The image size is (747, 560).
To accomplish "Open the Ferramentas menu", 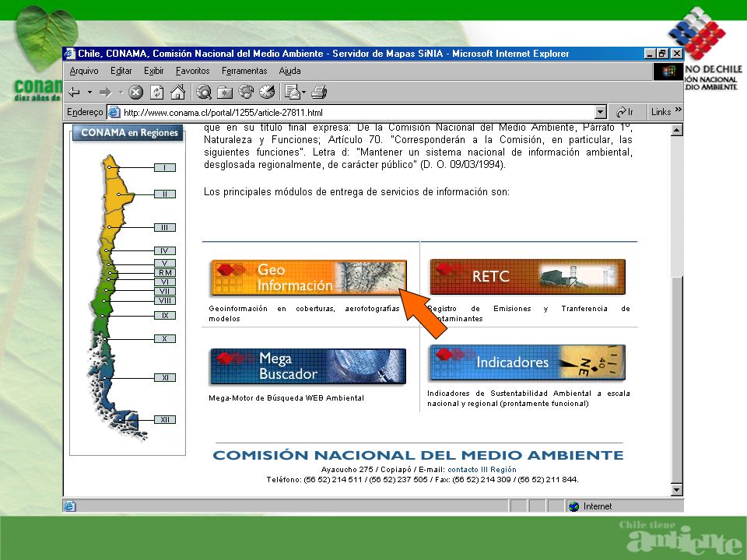I will pos(244,71).
